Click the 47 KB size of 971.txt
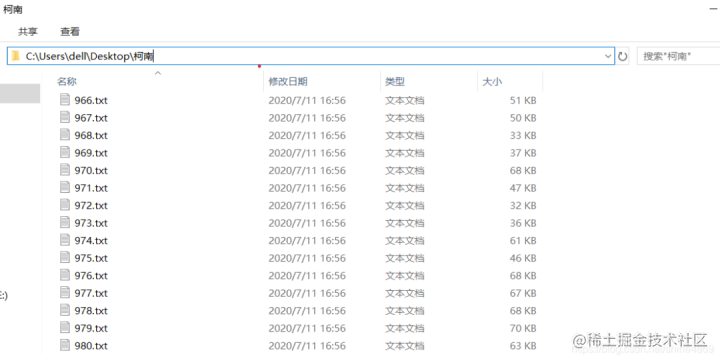720x361 pixels. click(x=523, y=188)
